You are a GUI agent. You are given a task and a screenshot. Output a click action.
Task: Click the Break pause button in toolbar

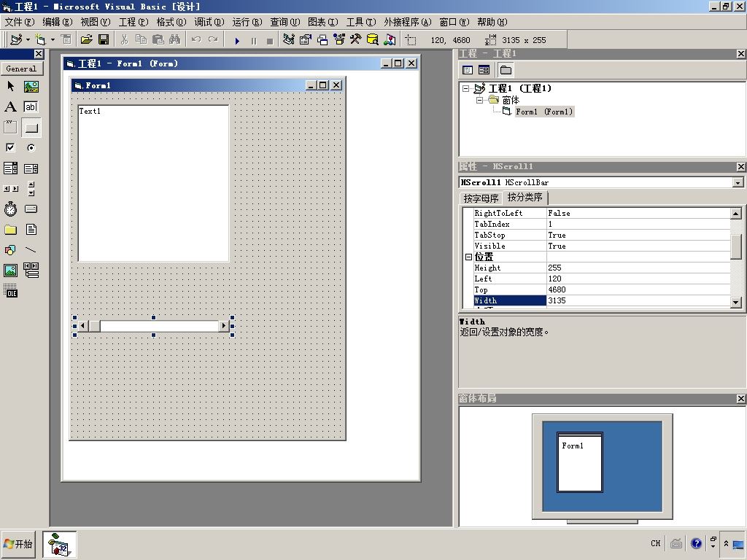[253, 41]
